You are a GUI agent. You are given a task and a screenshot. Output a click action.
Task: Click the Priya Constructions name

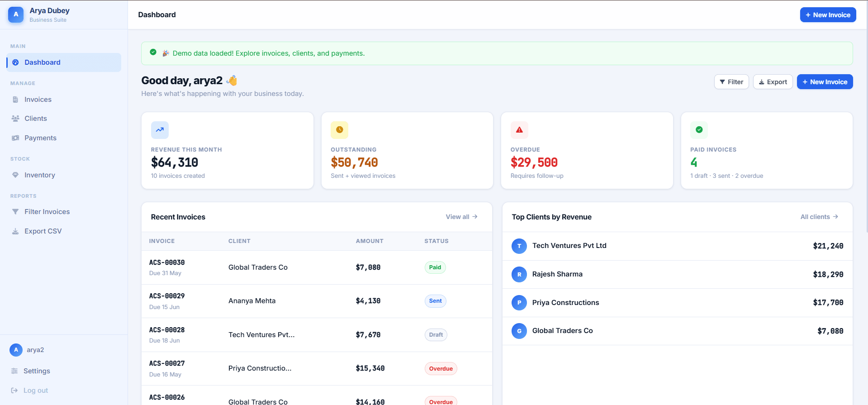(x=565, y=303)
